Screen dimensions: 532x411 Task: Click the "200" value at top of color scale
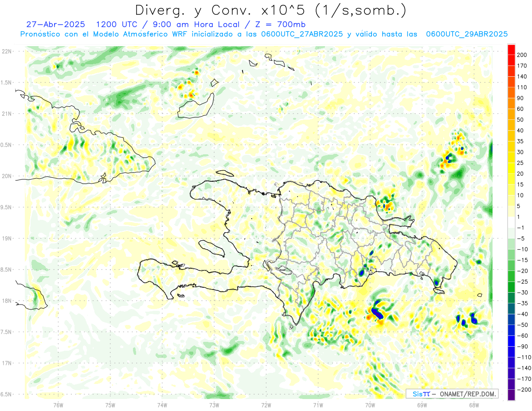tap(522, 55)
